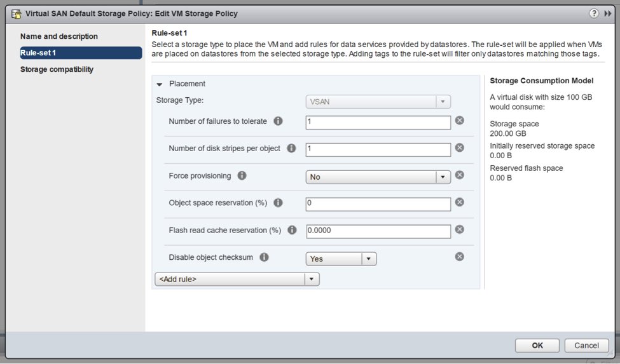620x364 pixels.
Task: Click the Initially reserved storage space label
Action: [542, 145]
